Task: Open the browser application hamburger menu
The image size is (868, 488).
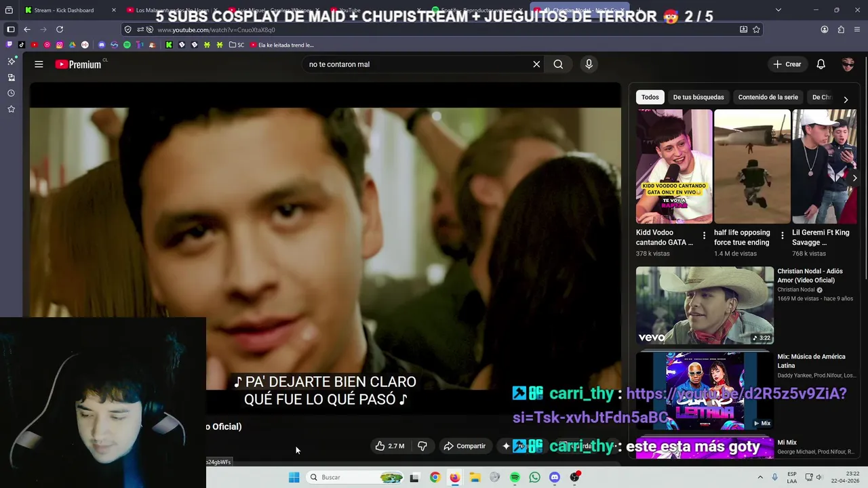Action: click(858, 30)
